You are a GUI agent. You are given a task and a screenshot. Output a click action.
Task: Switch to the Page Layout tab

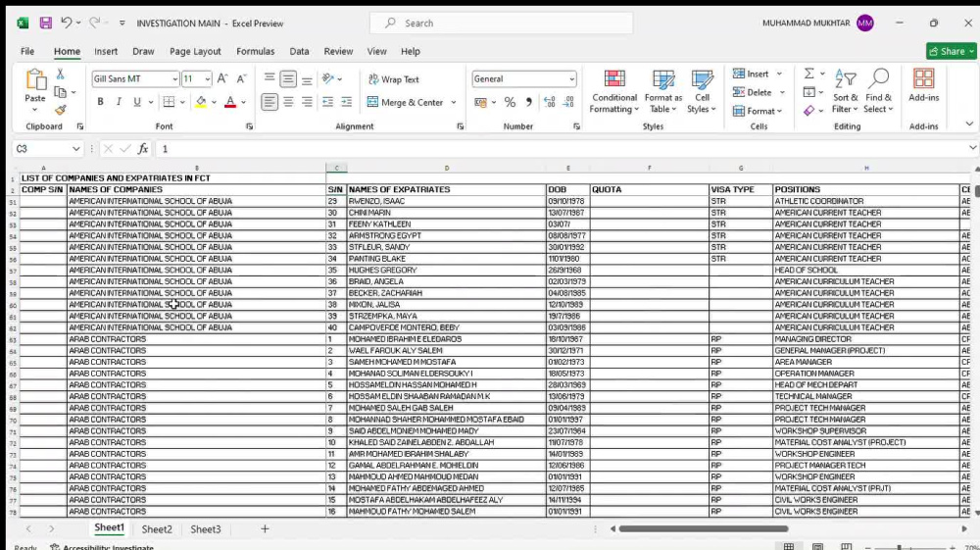pyautogui.click(x=195, y=51)
